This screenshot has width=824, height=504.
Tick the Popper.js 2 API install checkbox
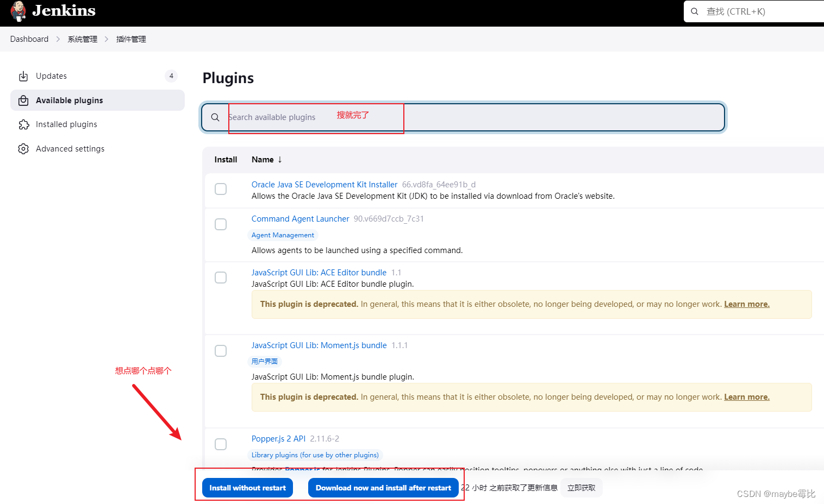221,444
